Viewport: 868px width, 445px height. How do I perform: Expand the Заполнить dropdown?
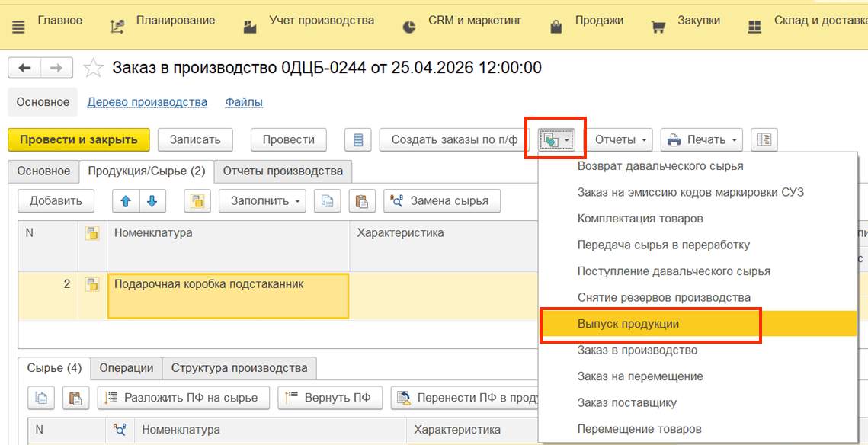(x=262, y=201)
